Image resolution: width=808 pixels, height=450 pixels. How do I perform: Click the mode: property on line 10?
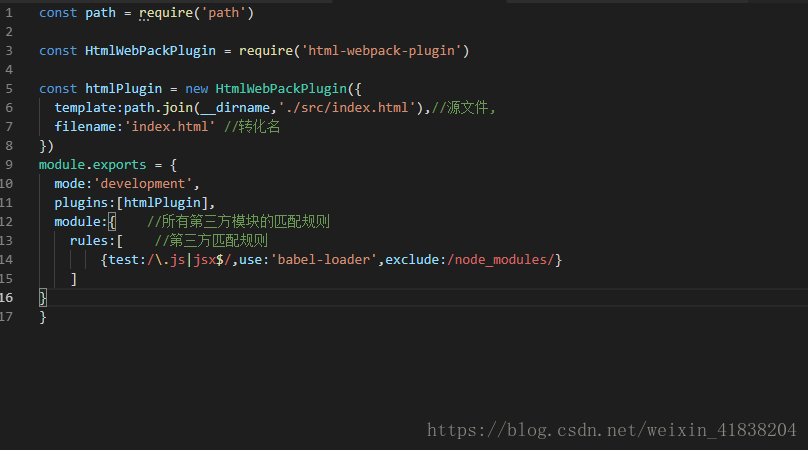(74, 184)
